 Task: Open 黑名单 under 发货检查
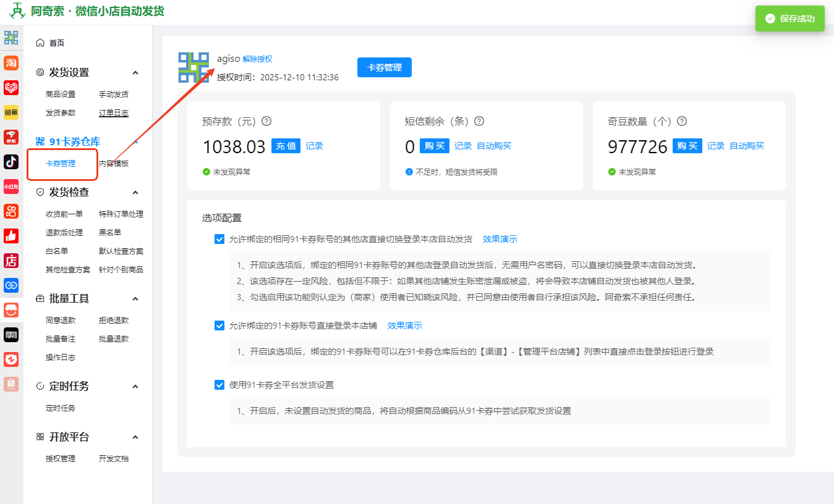click(x=110, y=233)
